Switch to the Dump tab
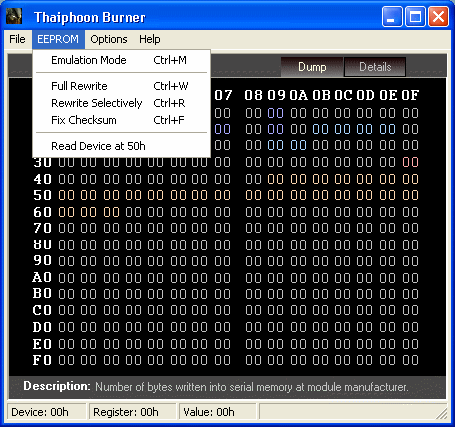The height and width of the screenshot is (427, 455). 312,67
